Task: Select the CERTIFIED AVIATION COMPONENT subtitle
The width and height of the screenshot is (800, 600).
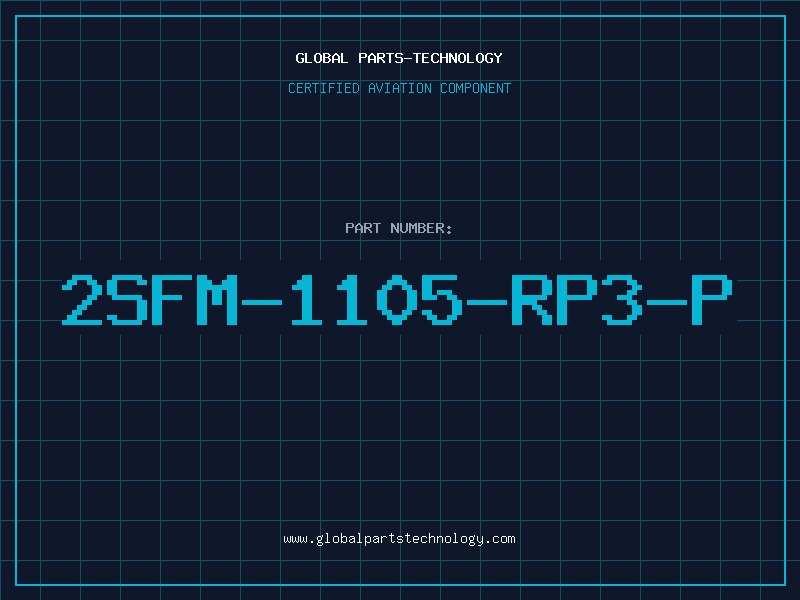Action: coord(399,88)
